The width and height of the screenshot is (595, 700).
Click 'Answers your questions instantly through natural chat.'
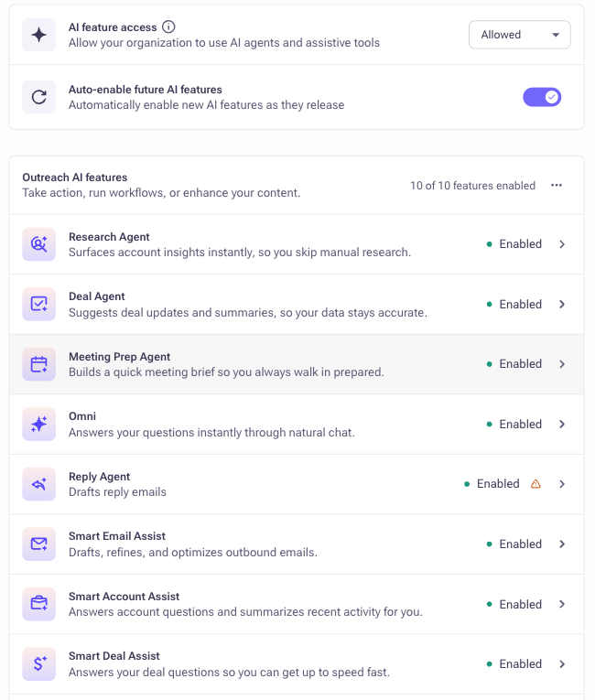pos(211,433)
